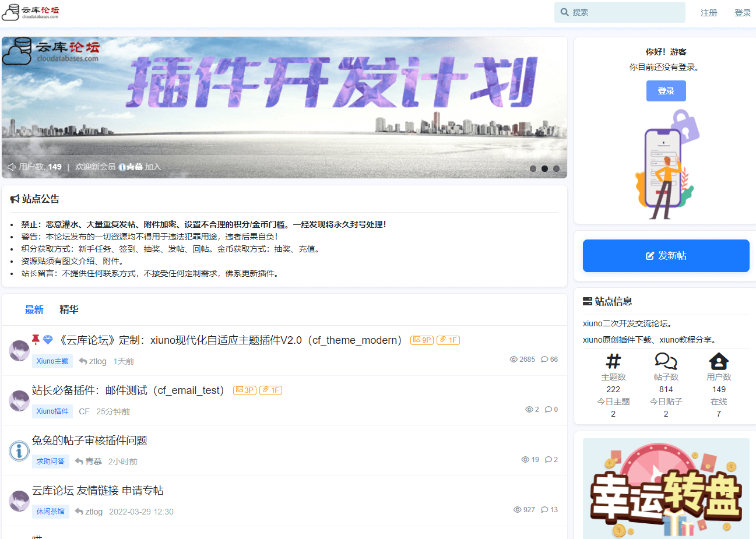Click the reply arrow icon before ztlog 1天前
The width and height of the screenshot is (756, 539).
(83, 361)
